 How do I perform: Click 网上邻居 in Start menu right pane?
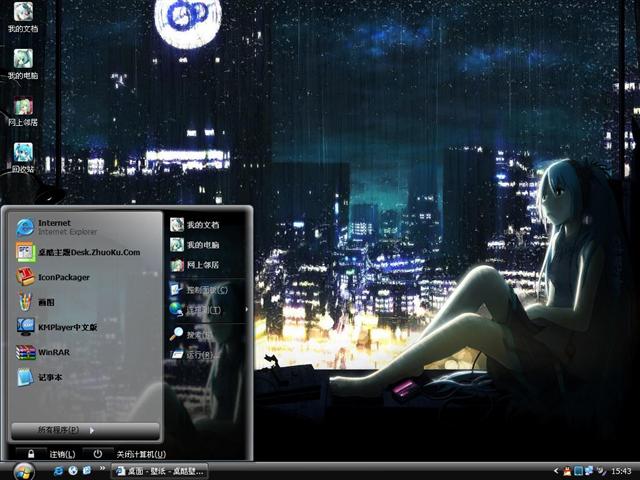coord(207,265)
